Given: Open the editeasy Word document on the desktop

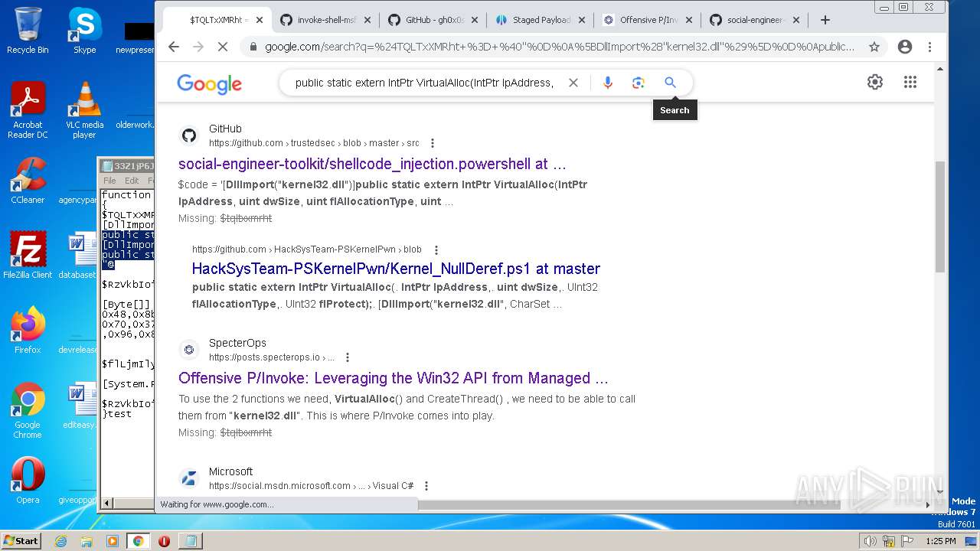Looking at the screenshot, I should (x=80, y=406).
